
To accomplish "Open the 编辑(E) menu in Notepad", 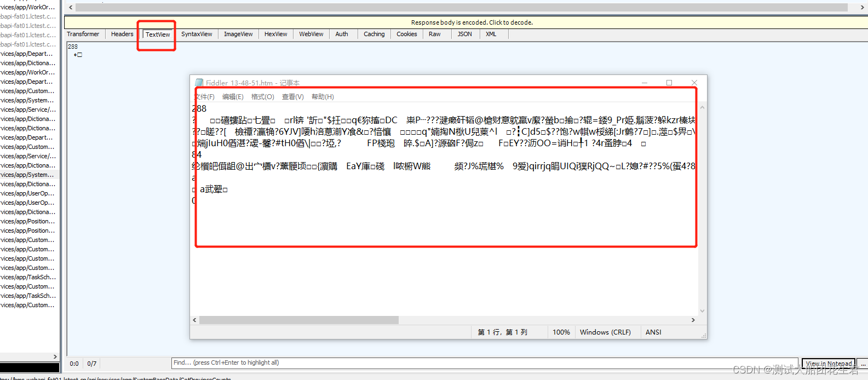I will pos(233,97).
